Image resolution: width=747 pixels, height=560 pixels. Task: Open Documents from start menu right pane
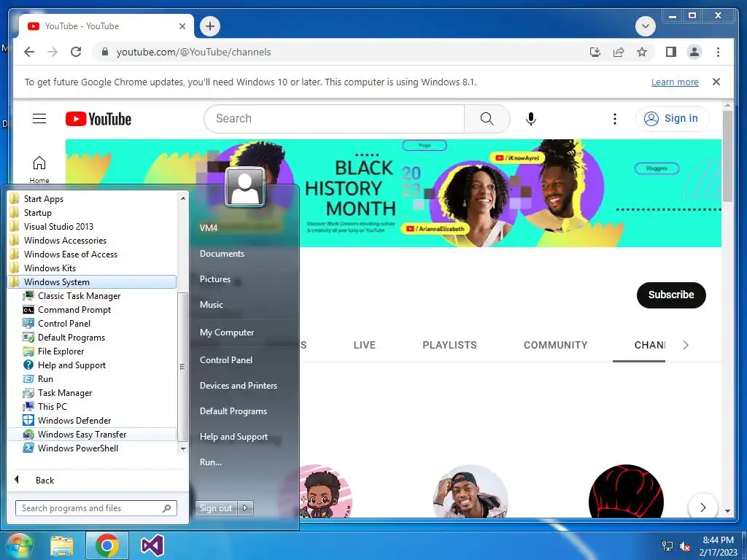tap(222, 254)
